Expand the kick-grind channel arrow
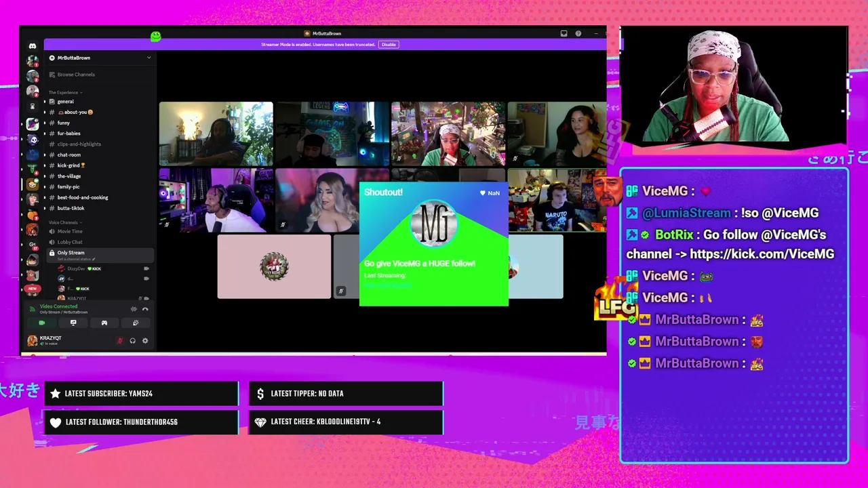Viewport: 868px width, 488px height. coord(45,165)
